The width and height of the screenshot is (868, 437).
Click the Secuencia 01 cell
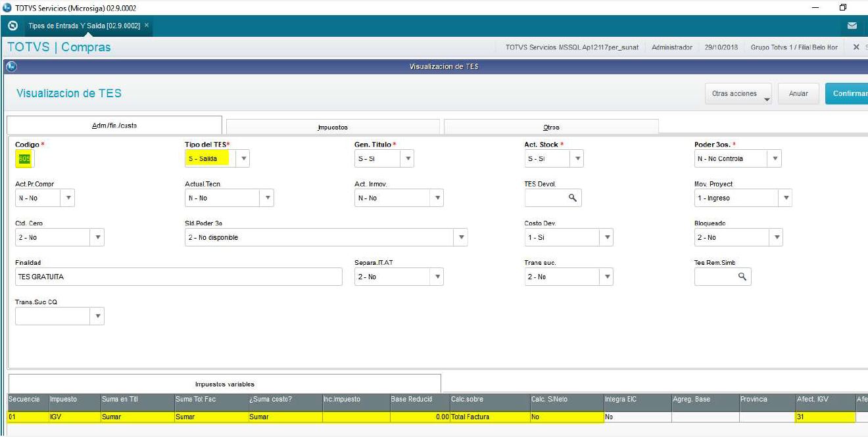[x=28, y=417]
